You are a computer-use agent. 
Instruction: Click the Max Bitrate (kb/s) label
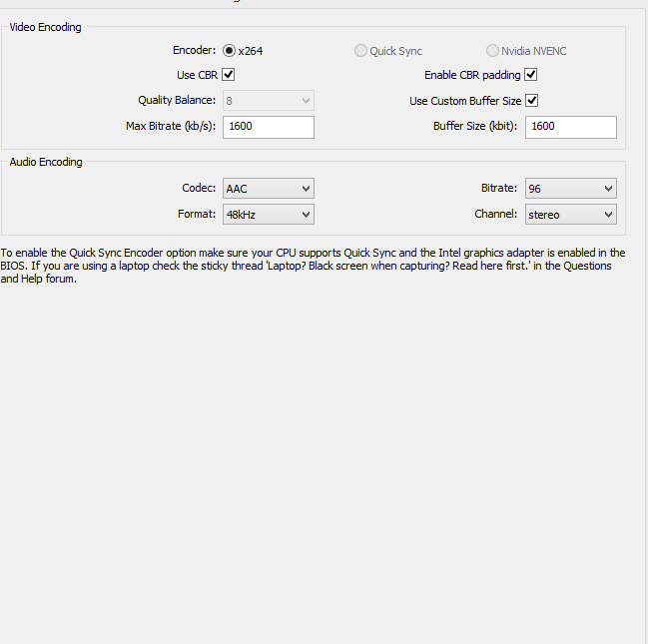click(171, 126)
